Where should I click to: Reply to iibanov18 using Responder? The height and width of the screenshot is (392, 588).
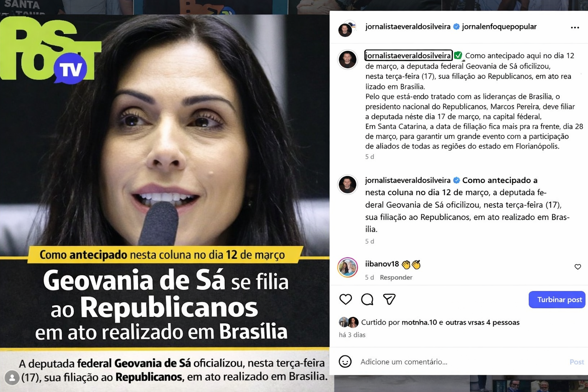pyautogui.click(x=396, y=277)
